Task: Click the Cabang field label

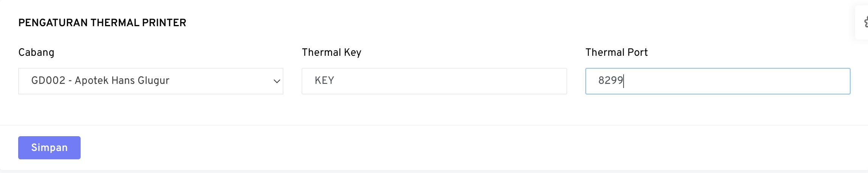Action: click(36, 52)
